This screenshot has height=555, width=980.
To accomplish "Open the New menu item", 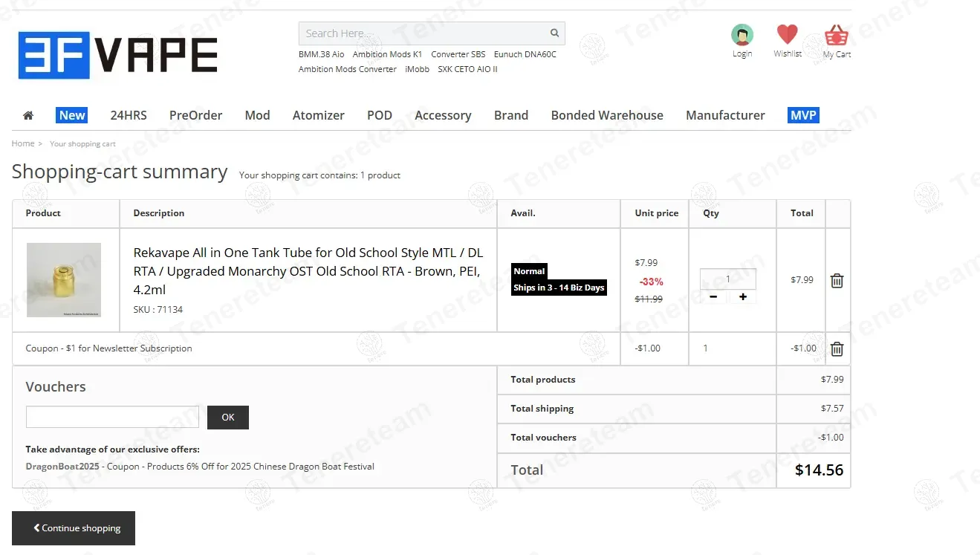I will pyautogui.click(x=72, y=115).
